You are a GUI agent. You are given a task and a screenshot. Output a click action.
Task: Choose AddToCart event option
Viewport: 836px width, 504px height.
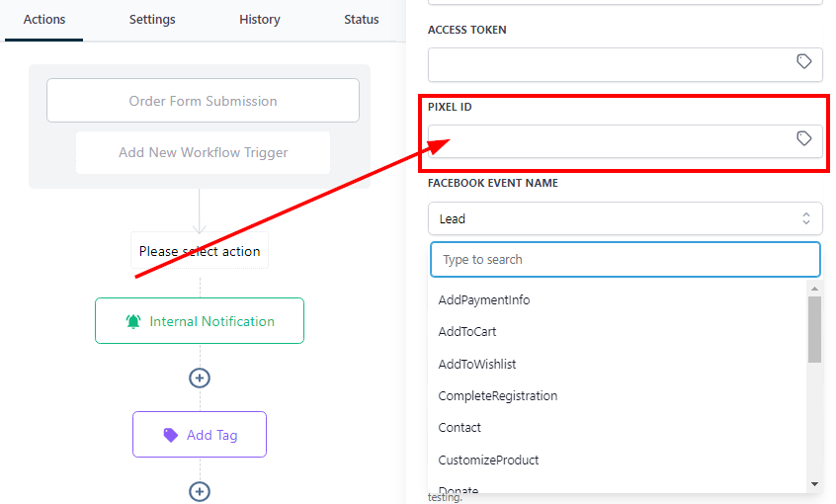pos(466,332)
